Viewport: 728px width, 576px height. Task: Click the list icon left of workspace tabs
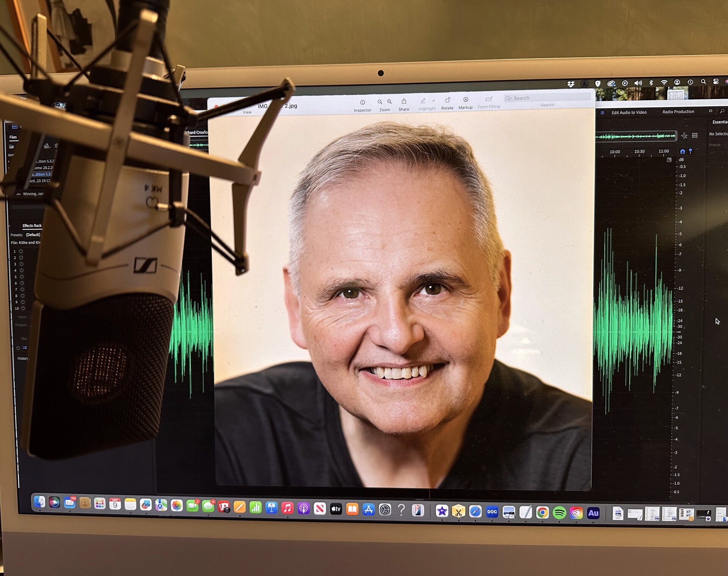pyautogui.click(x=602, y=113)
